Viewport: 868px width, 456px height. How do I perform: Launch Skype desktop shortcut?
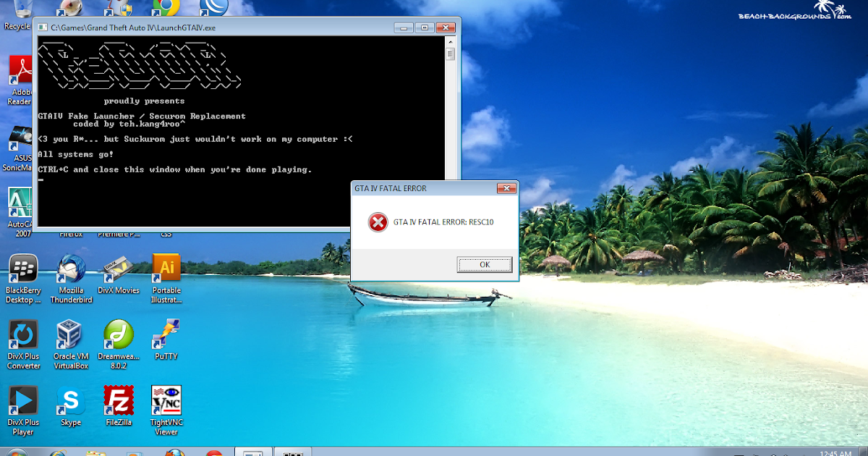[x=71, y=407]
